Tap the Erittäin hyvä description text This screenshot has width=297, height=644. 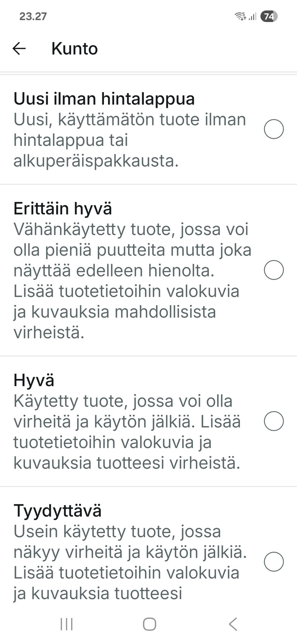pyautogui.click(x=130, y=279)
